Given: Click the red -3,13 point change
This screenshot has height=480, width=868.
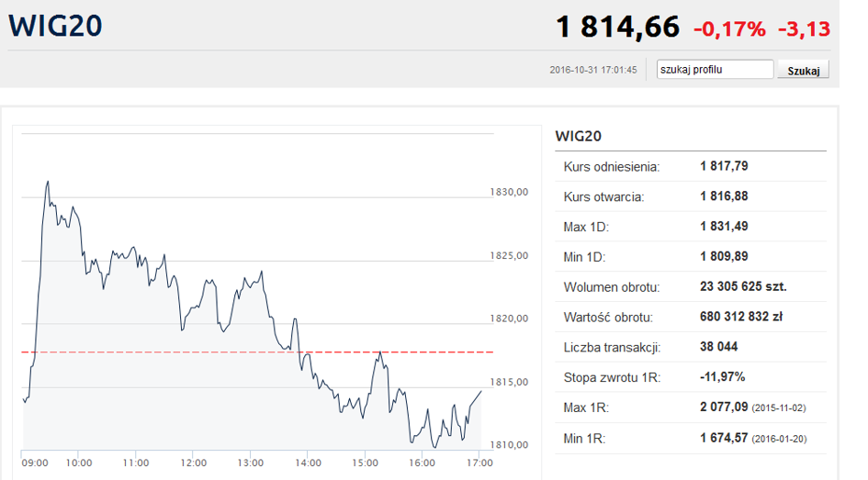Looking at the screenshot, I should tap(804, 29).
